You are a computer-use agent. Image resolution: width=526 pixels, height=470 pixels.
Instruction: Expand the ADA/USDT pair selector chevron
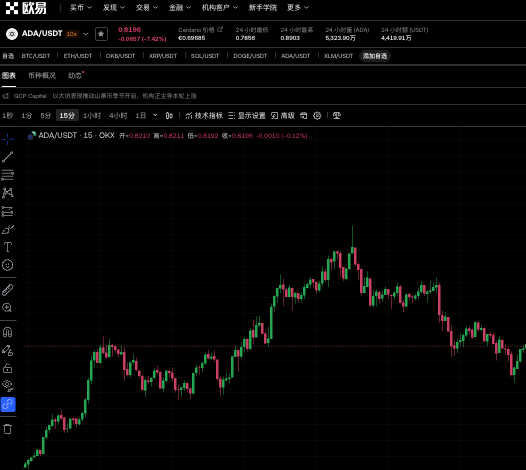pyautogui.click(x=86, y=34)
